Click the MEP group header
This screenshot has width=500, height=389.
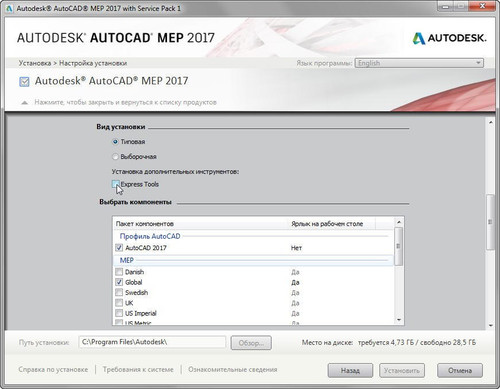[x=126, y=260]
